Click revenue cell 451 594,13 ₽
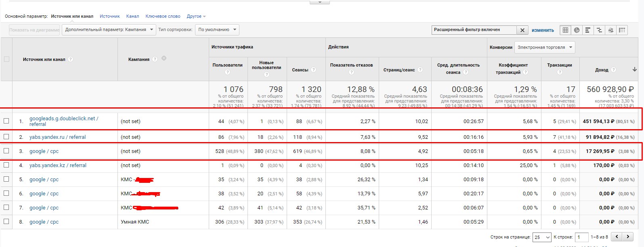This screenshot has height=247, width=644. click(x=598, y=121)
